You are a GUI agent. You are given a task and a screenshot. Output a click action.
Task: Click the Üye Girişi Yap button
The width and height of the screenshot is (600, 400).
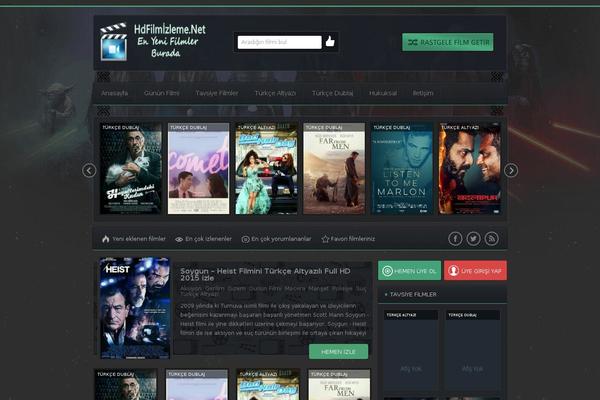coord(475,271)
